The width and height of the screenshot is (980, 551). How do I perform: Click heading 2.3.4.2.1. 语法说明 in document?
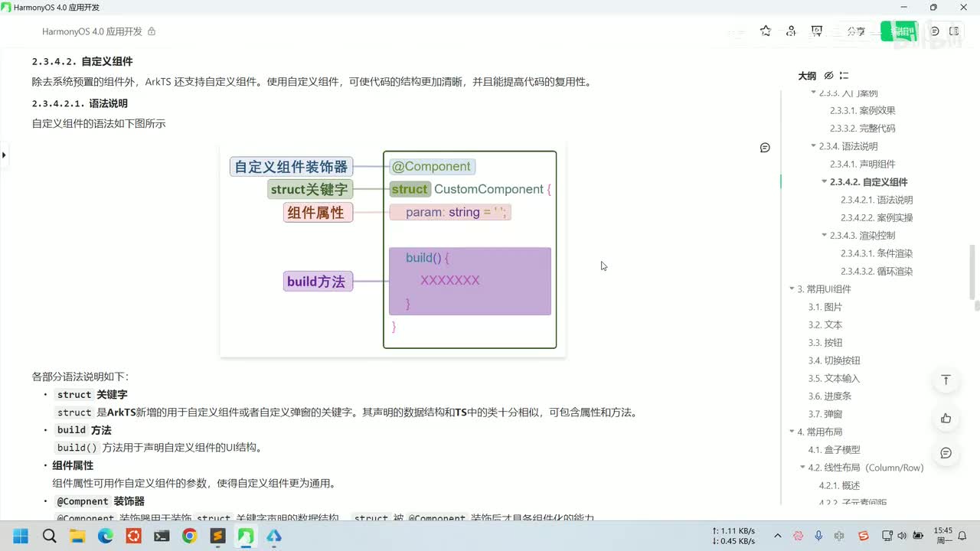pos(80,103)
